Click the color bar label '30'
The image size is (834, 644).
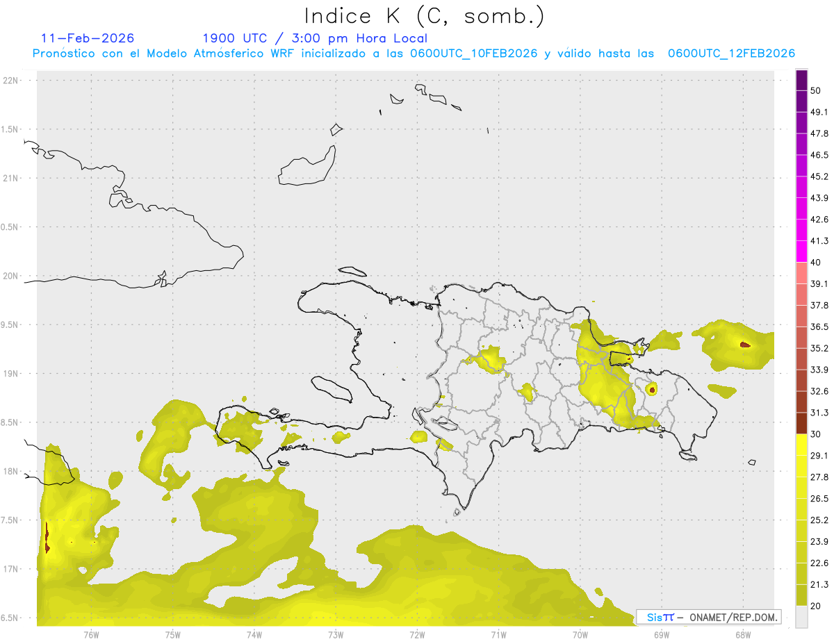(x=816, y=434)
